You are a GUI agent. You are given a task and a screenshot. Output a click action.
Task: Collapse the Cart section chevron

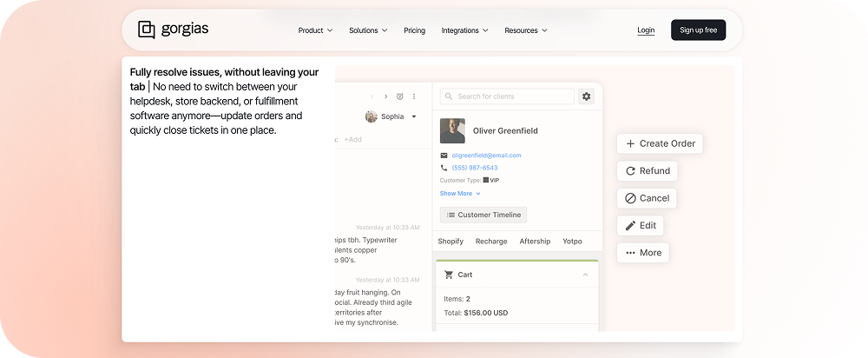[x=585, y=275]
